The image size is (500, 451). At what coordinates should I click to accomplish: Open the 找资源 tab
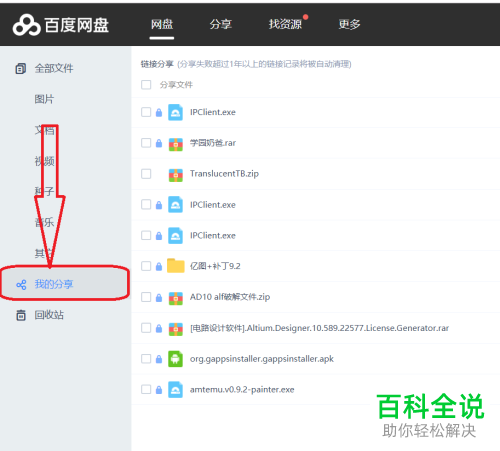click(x=285, y=24)
